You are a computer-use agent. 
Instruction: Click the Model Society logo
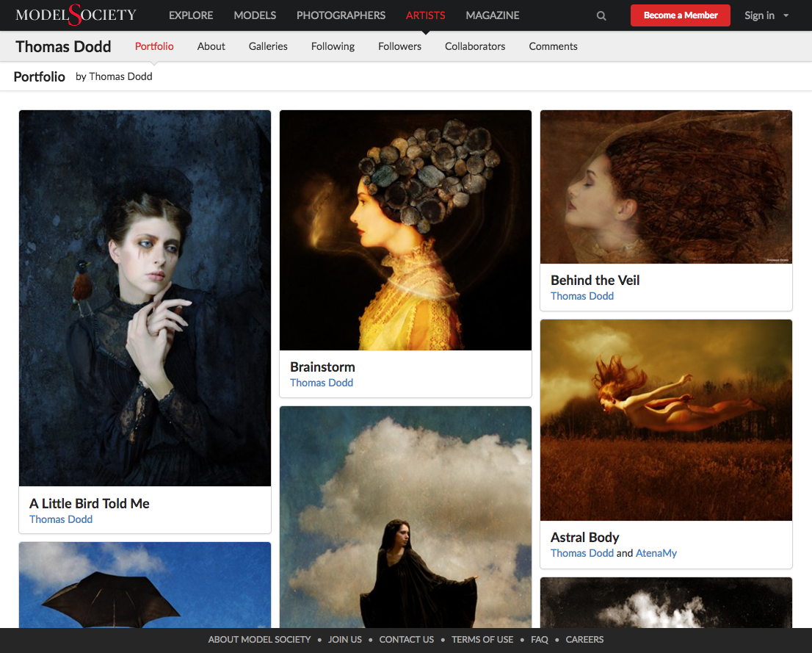coord(76,15)
